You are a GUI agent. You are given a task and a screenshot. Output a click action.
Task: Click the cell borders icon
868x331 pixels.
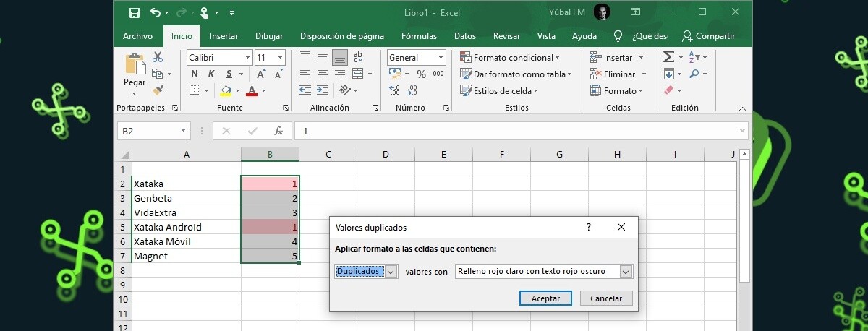click(x=194, y=90)
